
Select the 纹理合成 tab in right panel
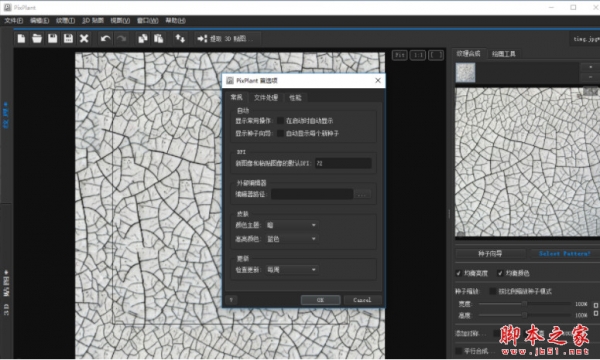pyautogui.click(x=468, y=54)
